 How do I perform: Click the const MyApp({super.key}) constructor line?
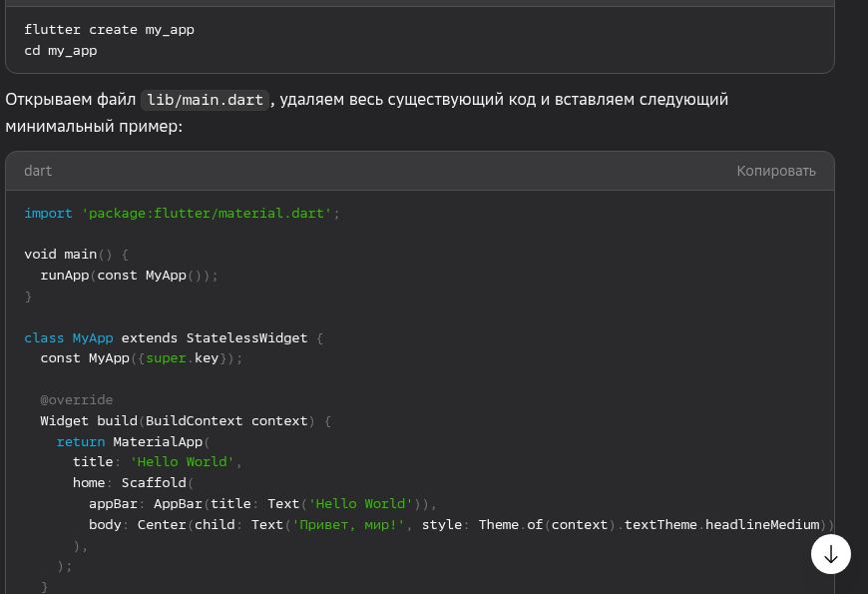tap(141, 357)
